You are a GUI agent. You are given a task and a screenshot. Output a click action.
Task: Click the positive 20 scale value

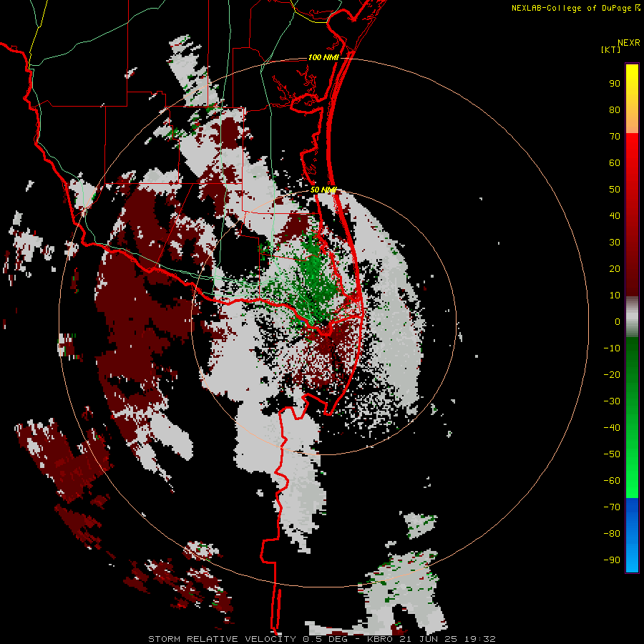615,269
